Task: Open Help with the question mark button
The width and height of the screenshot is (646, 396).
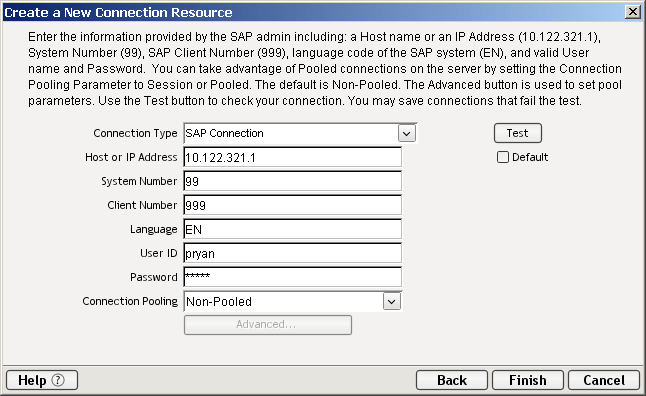Action: point(42,380)
